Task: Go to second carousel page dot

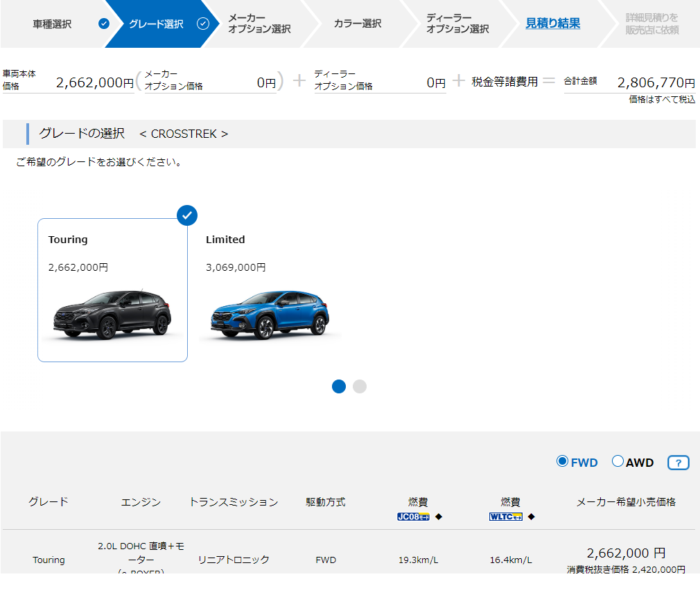Action: [360, 386]
